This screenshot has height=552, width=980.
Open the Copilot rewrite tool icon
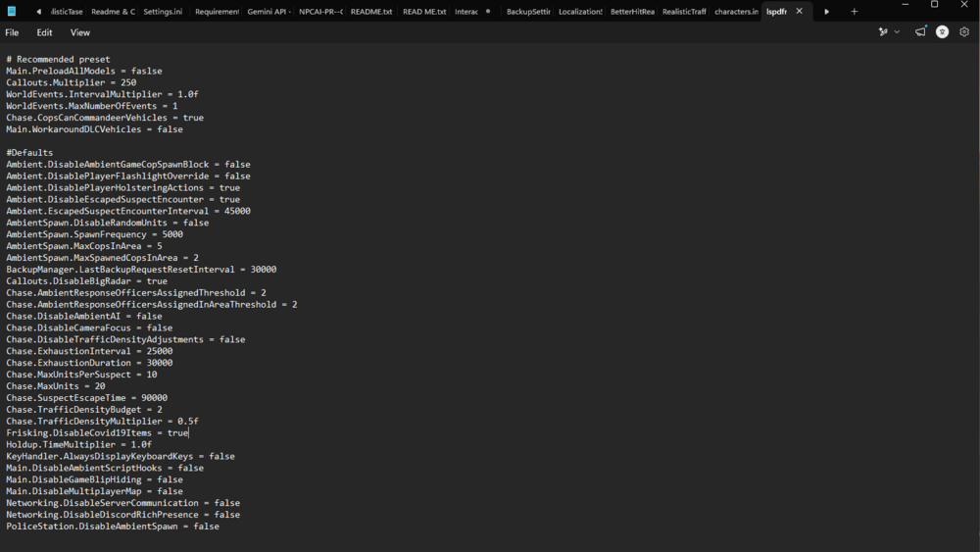[x=883, y=32]
